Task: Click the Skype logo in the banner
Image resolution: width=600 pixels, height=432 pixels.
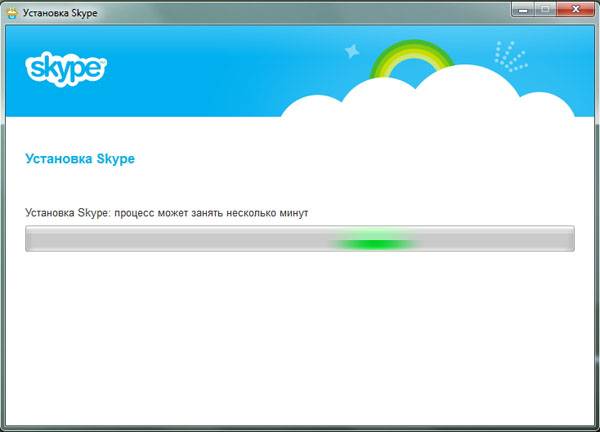Action: click(x=66, y=69)
